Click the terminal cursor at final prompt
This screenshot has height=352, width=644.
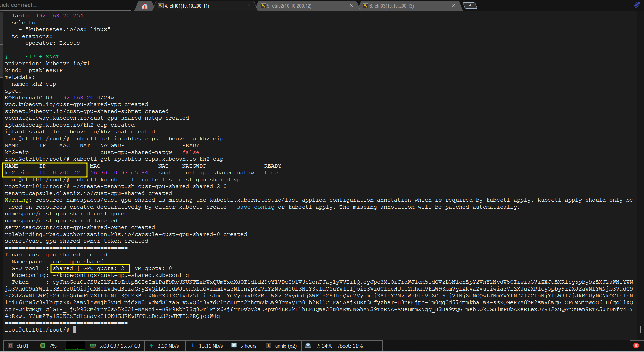click(75, 330)
